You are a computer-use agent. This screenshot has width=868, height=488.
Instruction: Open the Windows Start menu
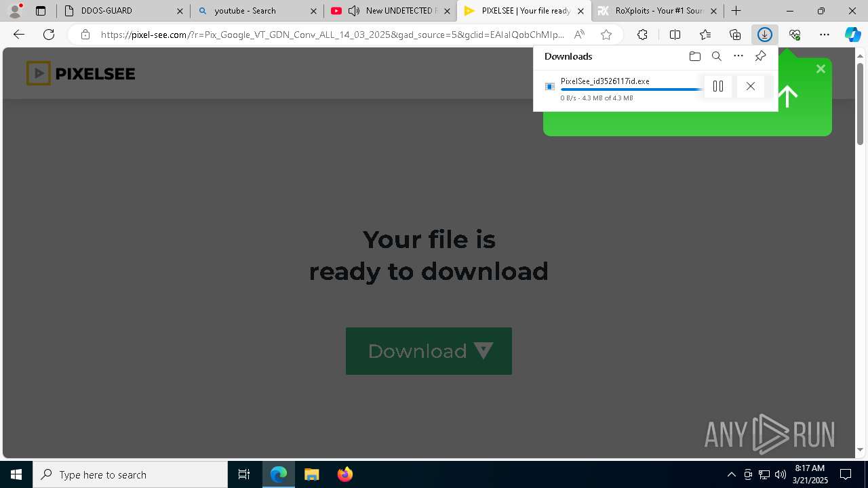[x=16, y=474]
